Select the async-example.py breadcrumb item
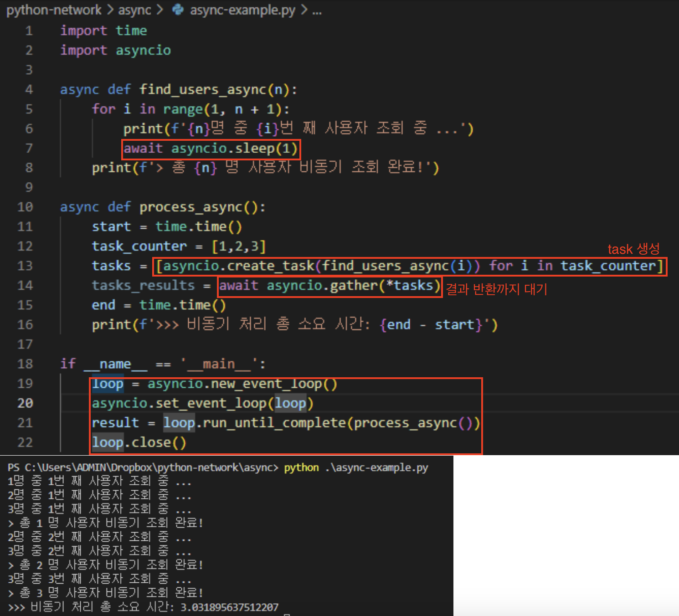 coord(242,10)
